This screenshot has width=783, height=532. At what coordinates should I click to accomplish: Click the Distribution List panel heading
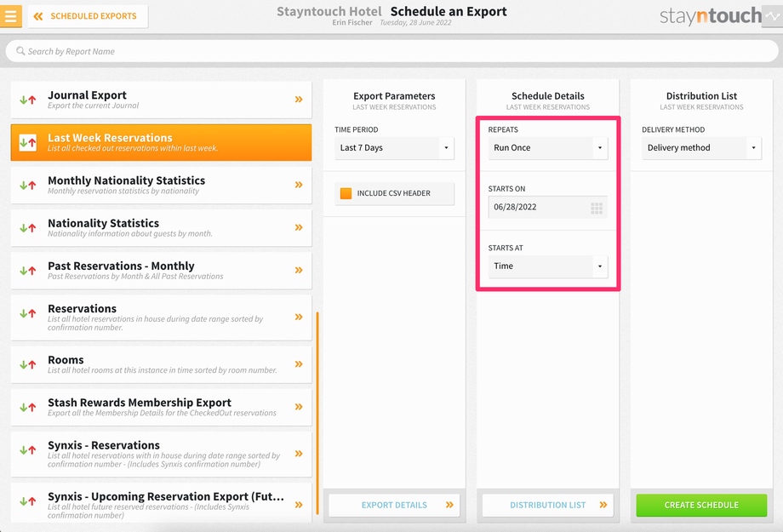tap(701, 96)
